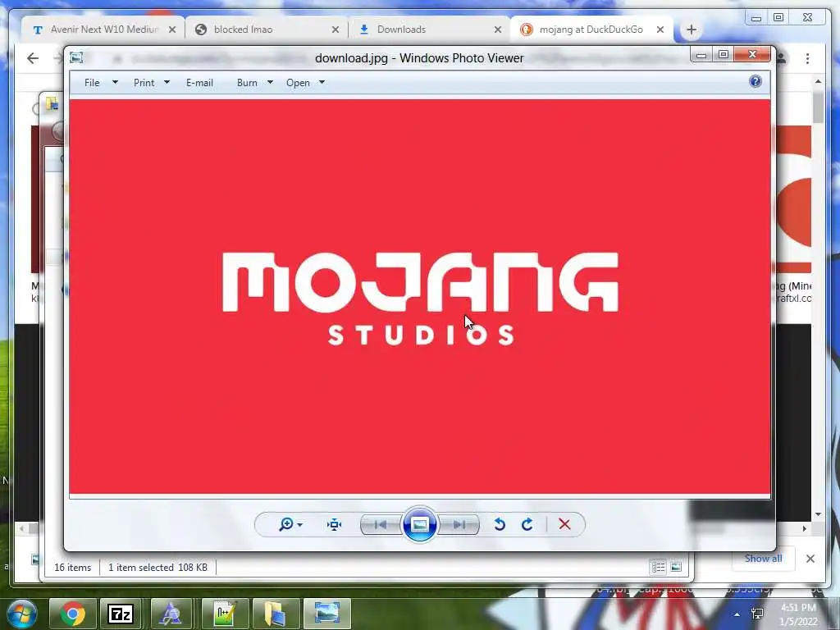The height and width of the screenshot is (630, 840).
Task: Go to the previous image in Photo Viewer
Action: (380, 524)
